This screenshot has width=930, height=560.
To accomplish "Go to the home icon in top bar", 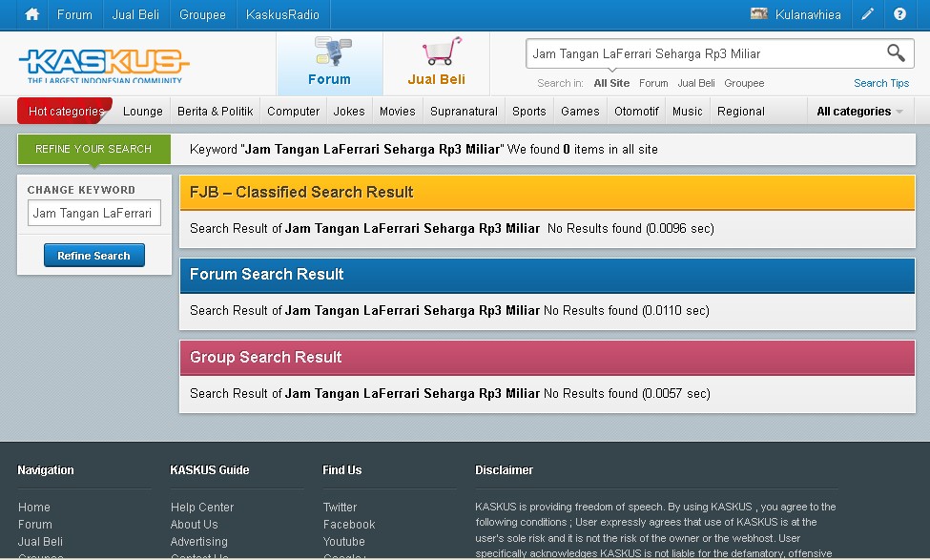I will click(x=32, y=14).
